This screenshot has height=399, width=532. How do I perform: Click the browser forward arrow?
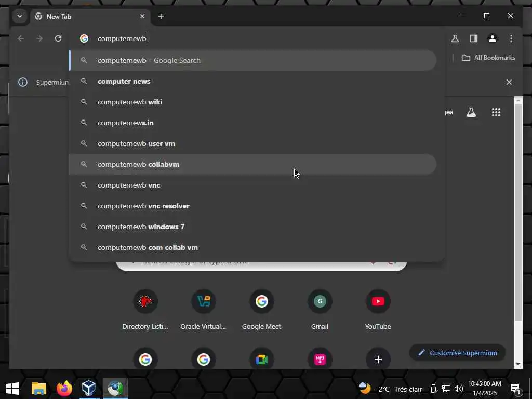tap(39, 38)
